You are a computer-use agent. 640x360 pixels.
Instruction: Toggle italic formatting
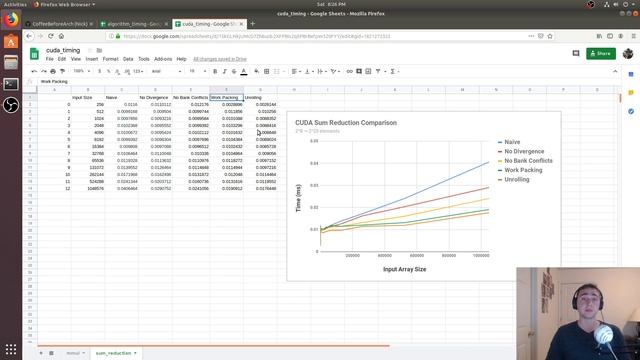(224, 71)
